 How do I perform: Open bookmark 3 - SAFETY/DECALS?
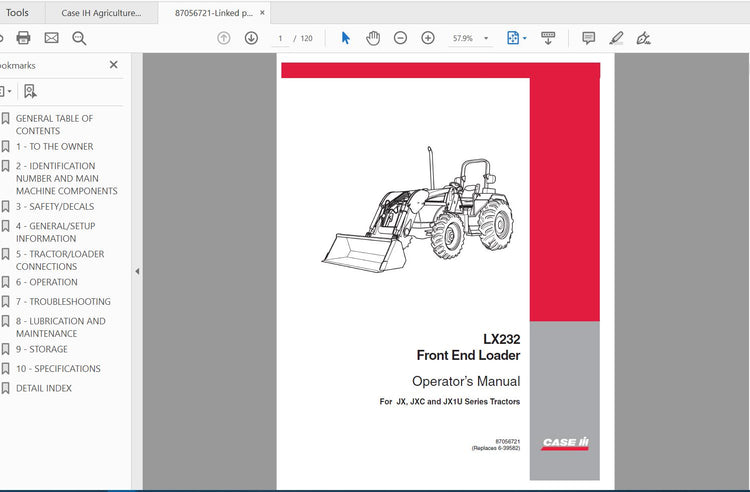coord(55,207)
